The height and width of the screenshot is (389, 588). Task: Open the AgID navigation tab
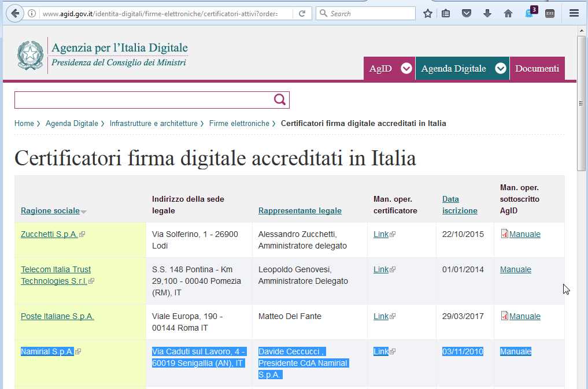click(x=389, y=68)
